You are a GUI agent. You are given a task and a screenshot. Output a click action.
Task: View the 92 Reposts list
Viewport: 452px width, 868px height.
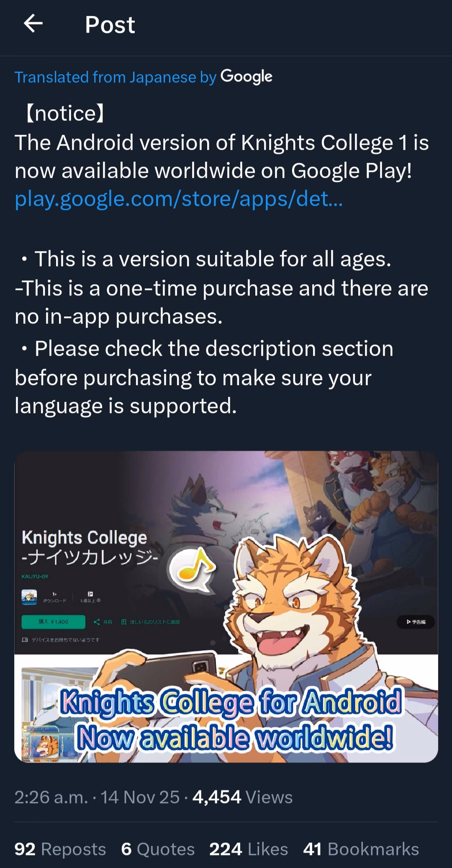[60, 849]
